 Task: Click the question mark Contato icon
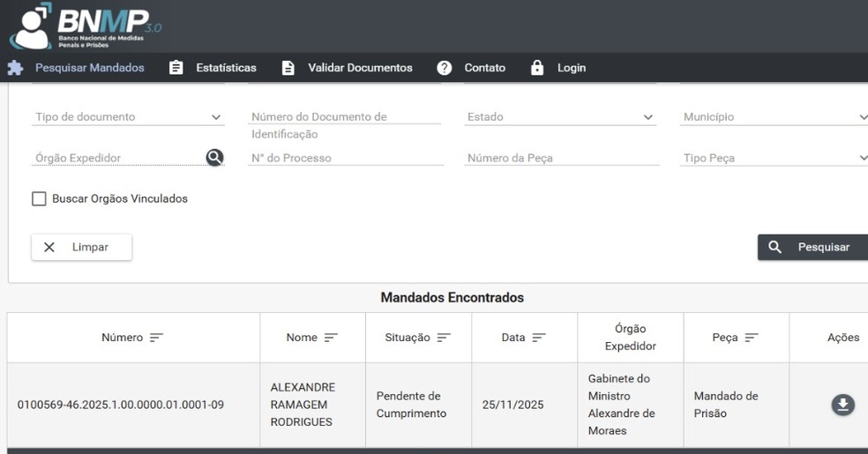(x=445, y=68)
